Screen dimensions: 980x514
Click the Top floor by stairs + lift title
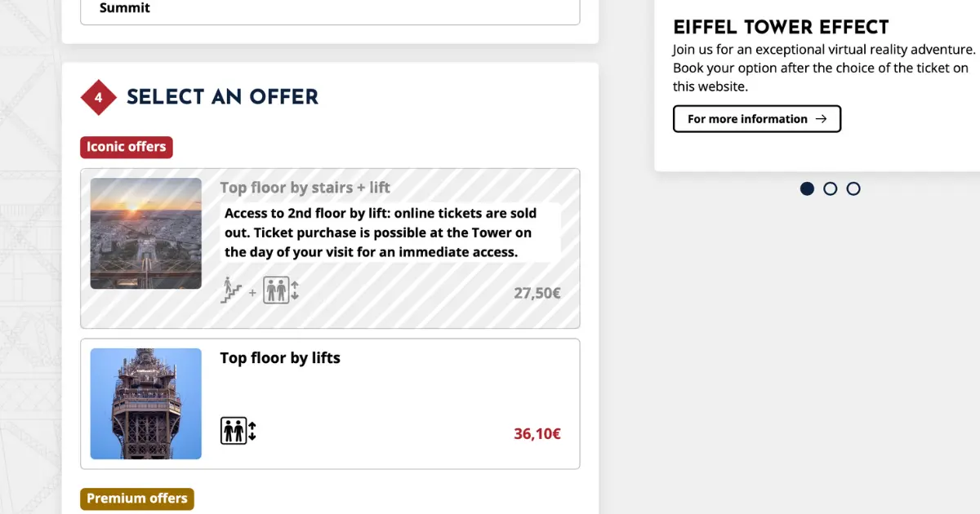point(305,188)
